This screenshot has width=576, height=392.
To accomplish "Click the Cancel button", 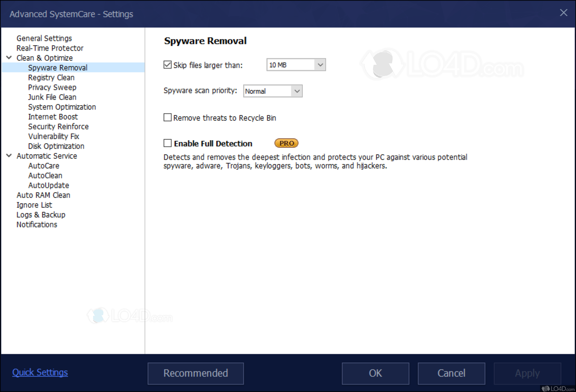I will (451, 373).
